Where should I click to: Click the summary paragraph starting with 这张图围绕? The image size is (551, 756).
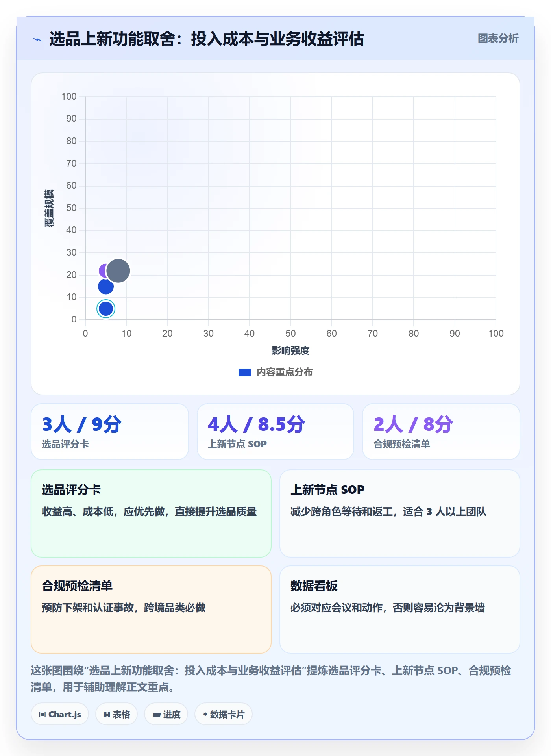coord(271,679)
